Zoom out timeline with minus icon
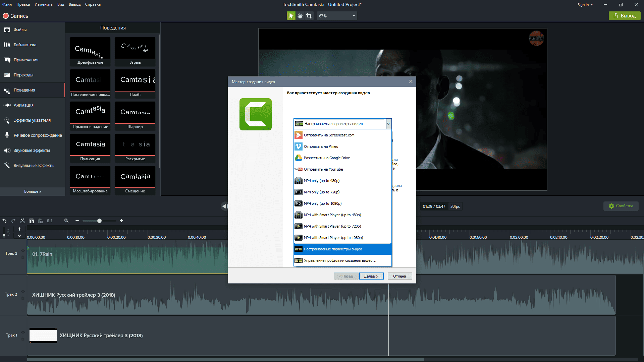 point(77,221)
